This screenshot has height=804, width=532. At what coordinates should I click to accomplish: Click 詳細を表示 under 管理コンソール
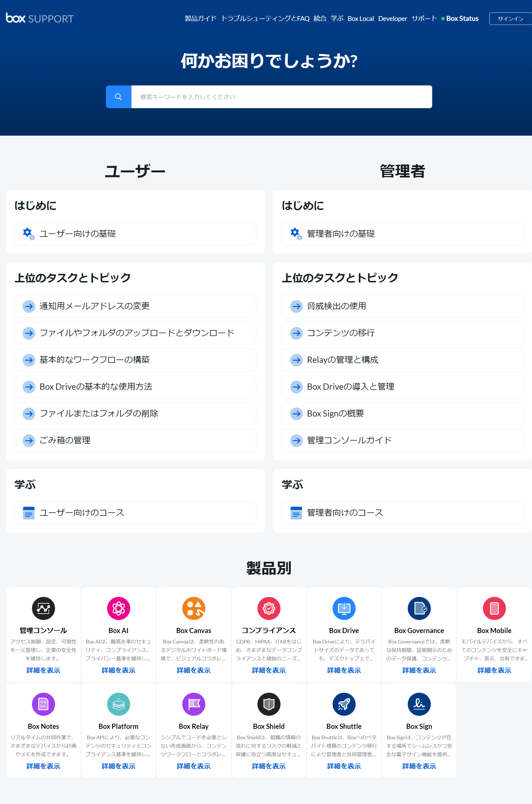(44, 670)
